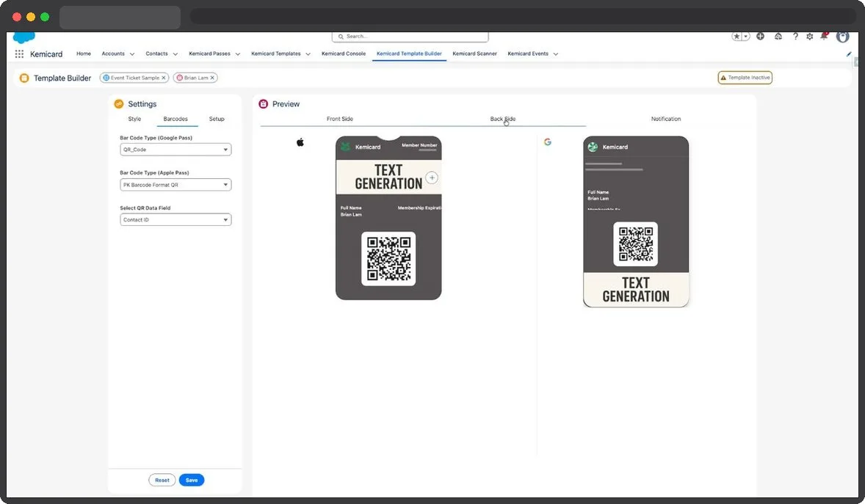The width and height of the screenshot is (865, 504).
Task: Expand the Kemicard Events nav chevron
Action: pyautogui.click(x=556, y=54)
